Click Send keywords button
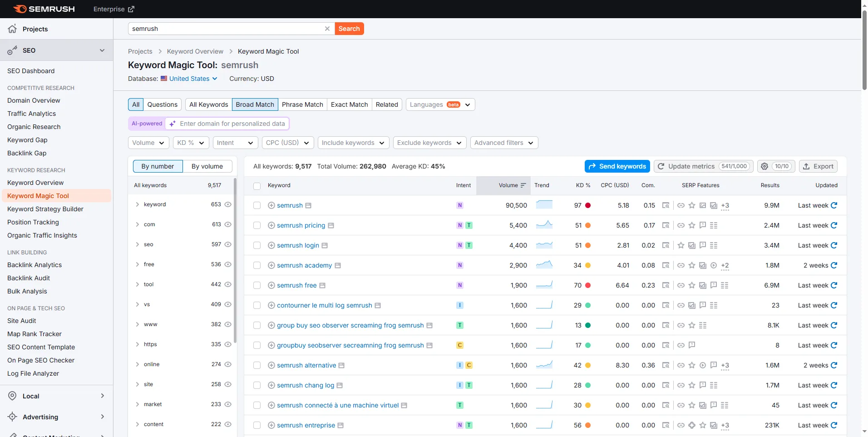 point(617,166)
